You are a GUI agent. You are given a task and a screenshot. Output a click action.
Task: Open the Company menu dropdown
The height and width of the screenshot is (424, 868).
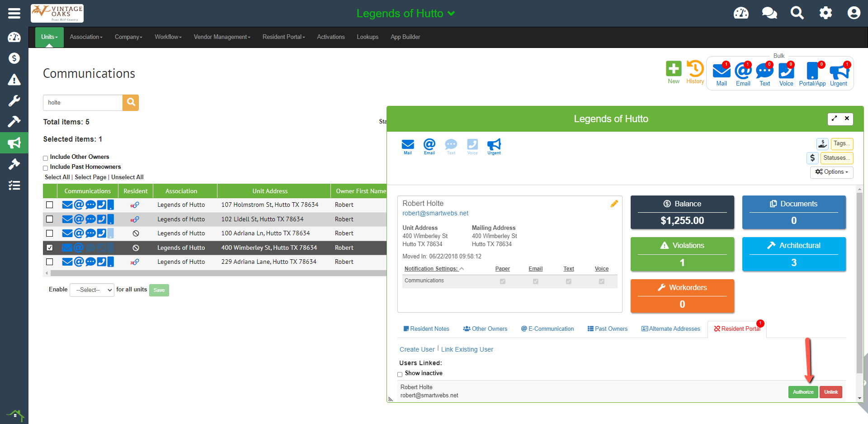point(128,37)
